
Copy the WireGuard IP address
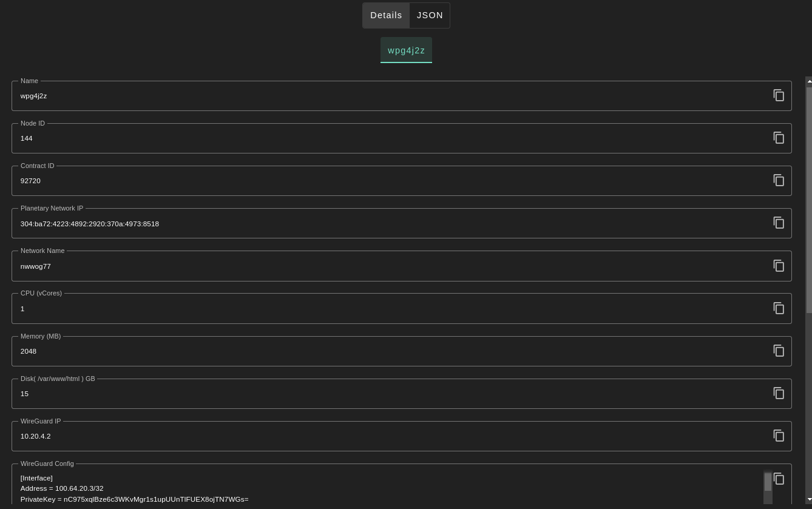click(779, 436)
